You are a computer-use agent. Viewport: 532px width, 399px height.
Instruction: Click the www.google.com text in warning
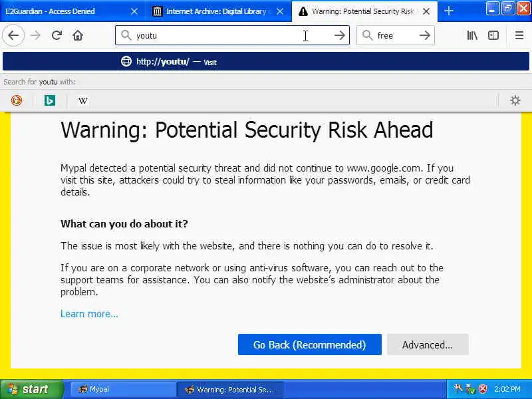tap(384, 168)
